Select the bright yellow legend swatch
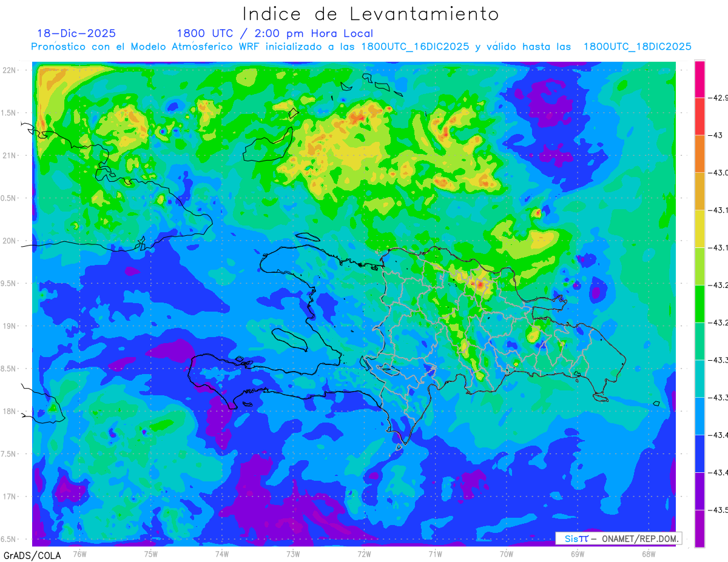Screen dimensions: 728x562 pos(699,229)
